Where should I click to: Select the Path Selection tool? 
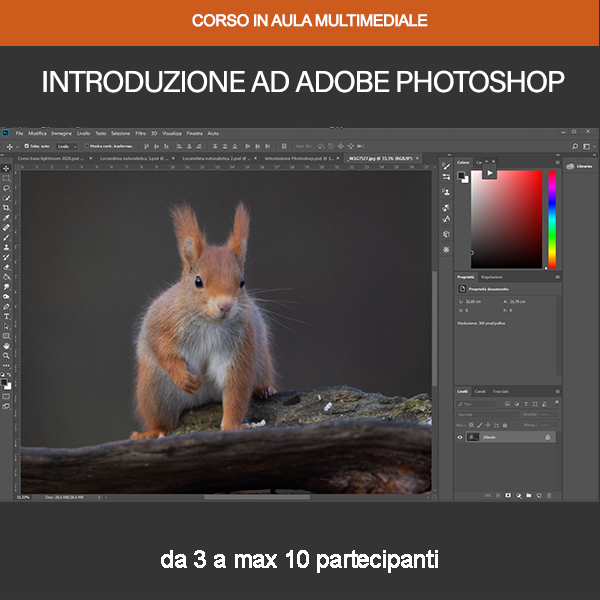6,326
